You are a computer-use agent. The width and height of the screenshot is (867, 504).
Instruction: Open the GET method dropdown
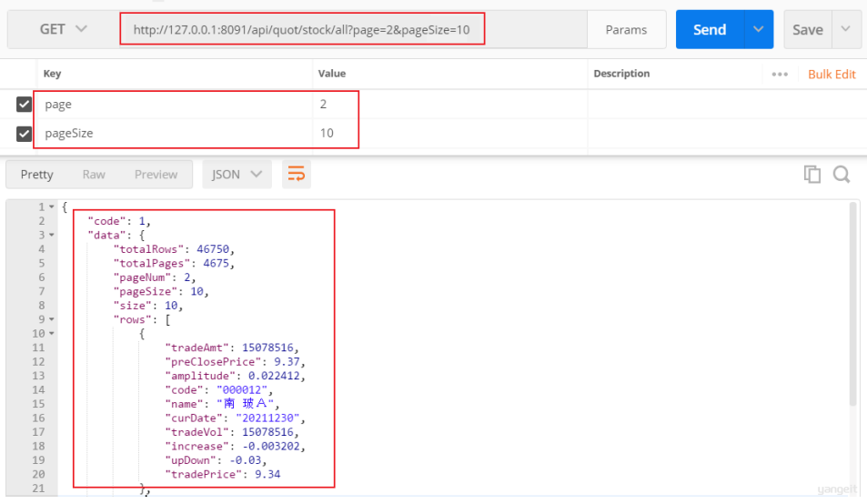point(63,29)
